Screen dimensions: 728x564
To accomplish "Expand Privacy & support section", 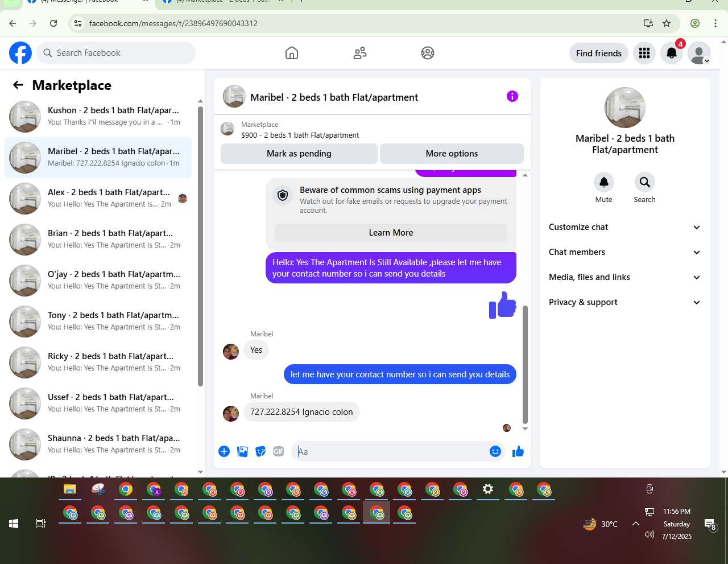I will coord(625,302).
